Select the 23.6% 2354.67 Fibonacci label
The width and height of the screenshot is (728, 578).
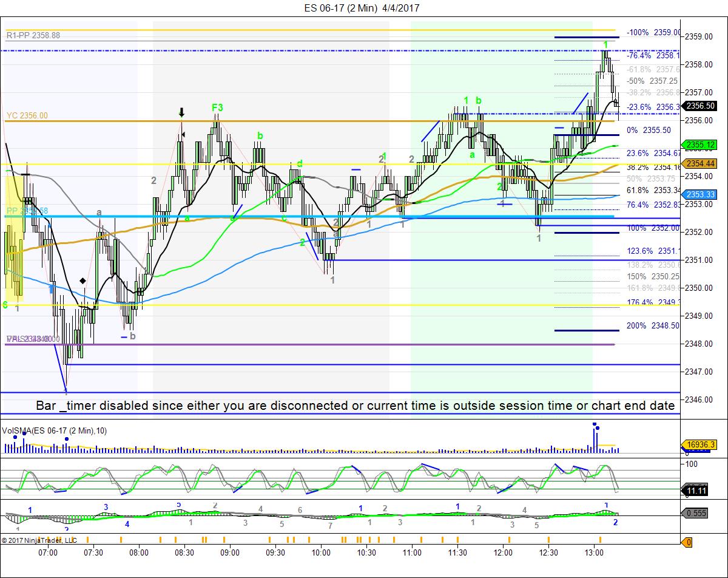[653, 154]
